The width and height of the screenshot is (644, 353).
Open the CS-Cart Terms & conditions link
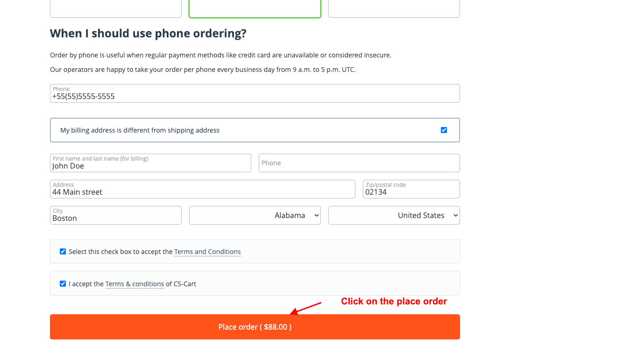(134, 284)
